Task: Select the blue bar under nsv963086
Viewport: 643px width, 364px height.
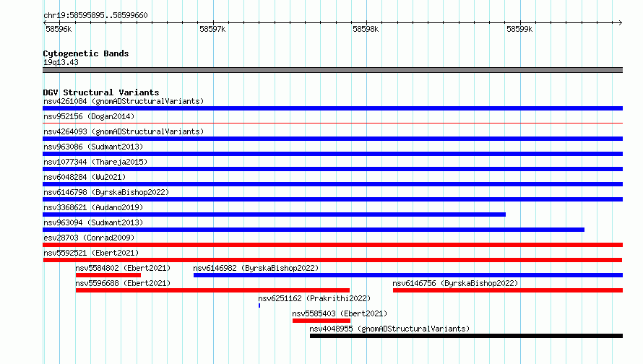Action: [x=332, y=154]
